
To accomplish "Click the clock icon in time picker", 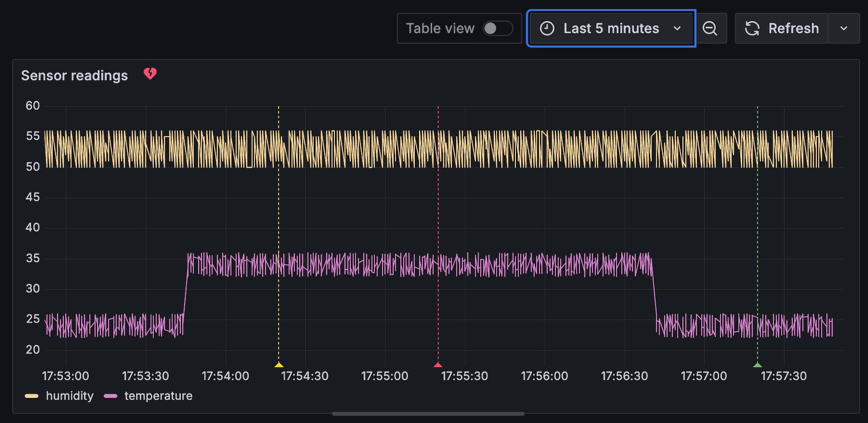I will pos(547,29).
